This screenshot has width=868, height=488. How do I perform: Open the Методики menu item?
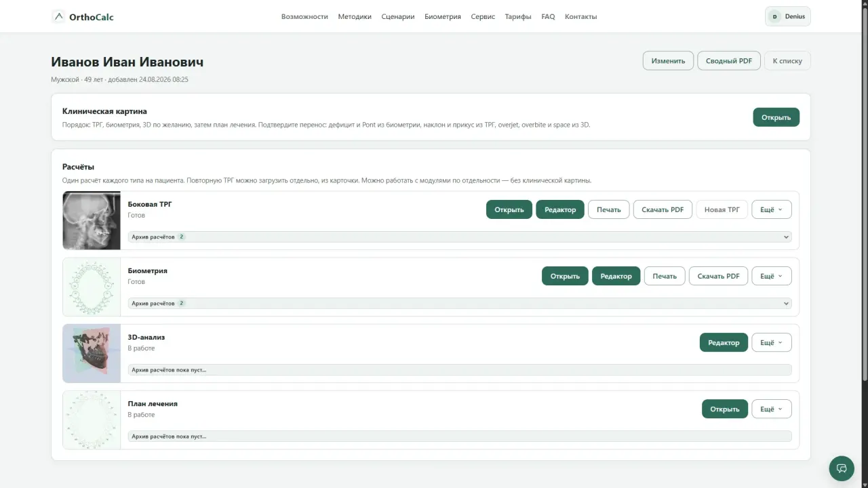tap(355, 16)
